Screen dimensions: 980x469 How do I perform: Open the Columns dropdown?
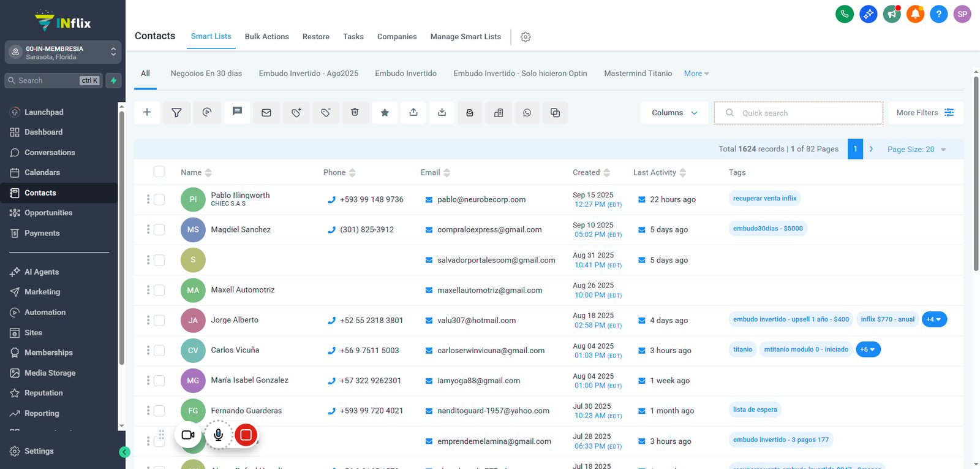pyautogui.click(x=674, y=113)
